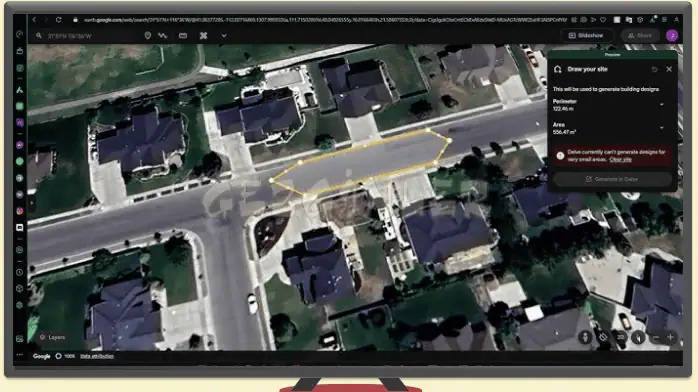Open WhatsApp in browser sidebar
This screenshot has width=698, height=392.
click(20, 162)
